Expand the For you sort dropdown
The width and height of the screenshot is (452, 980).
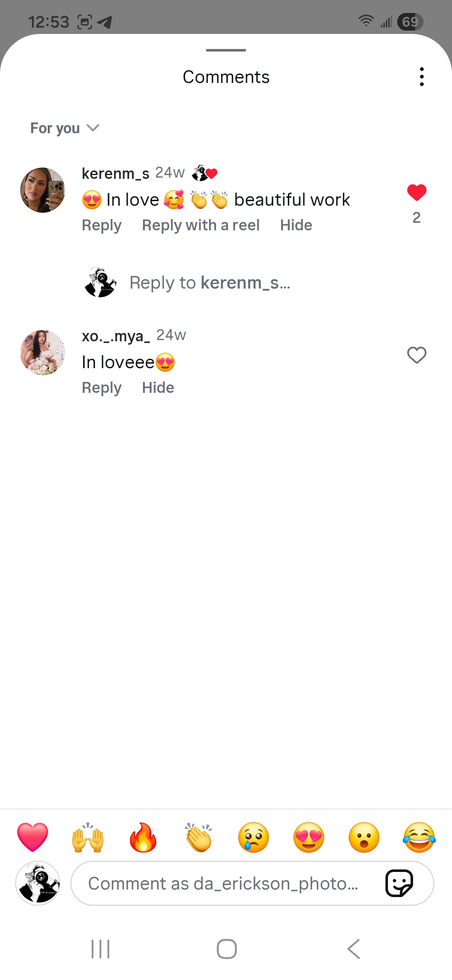click(x=64, y=128)
